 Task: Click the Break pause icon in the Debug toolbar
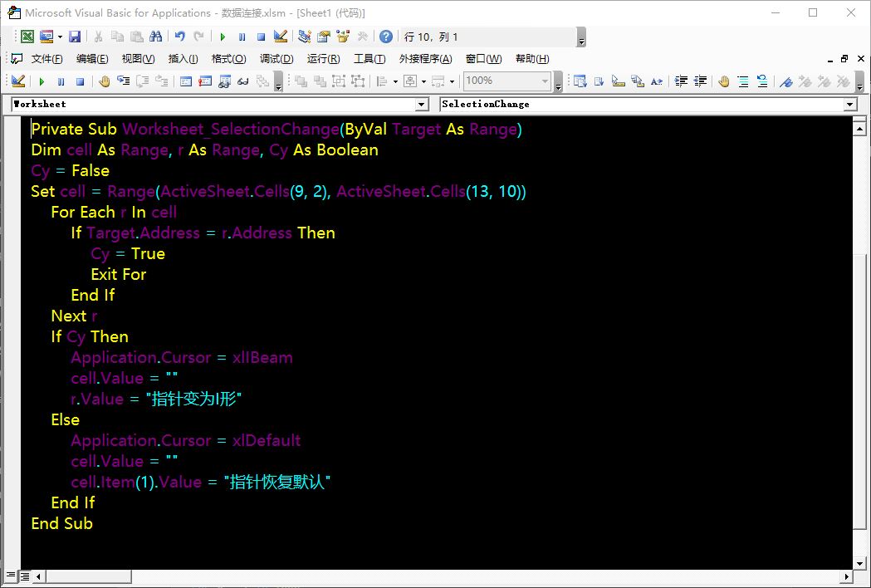pyautogui.click(x=61, y=81)
